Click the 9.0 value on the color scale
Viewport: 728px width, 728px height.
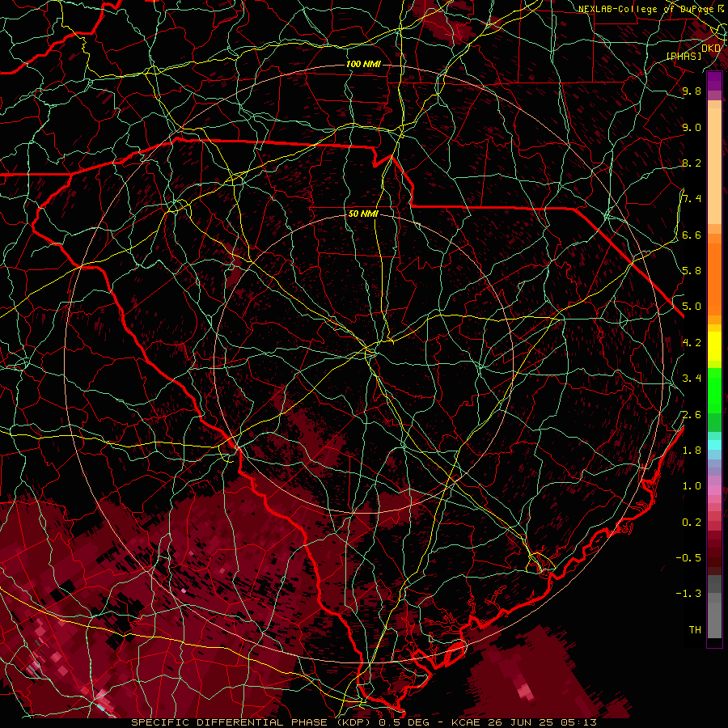(x=692, y=127)
